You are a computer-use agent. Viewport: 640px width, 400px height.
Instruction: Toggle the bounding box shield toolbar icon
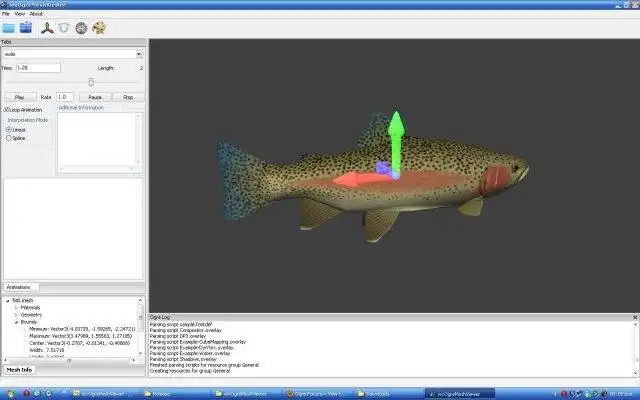[x=64, y=28]
